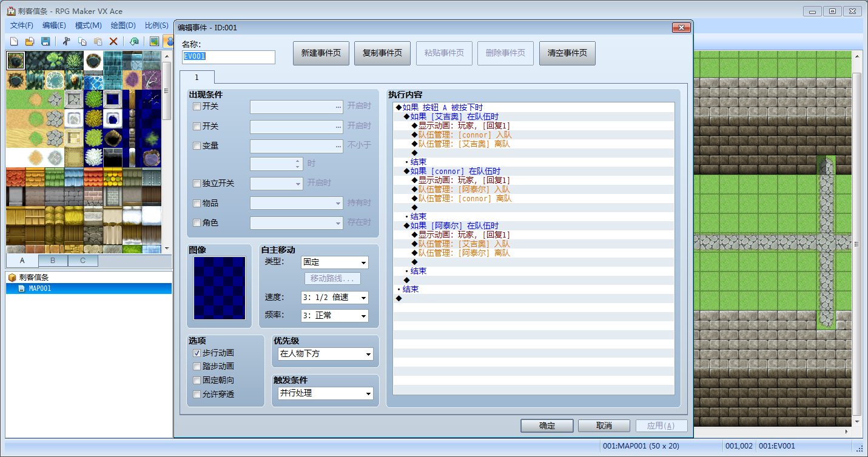This screenshot has width=868, height=457.
Task: Open the 优先级 dropdown showing 在人物下方
Action: (x=326, y=354)
